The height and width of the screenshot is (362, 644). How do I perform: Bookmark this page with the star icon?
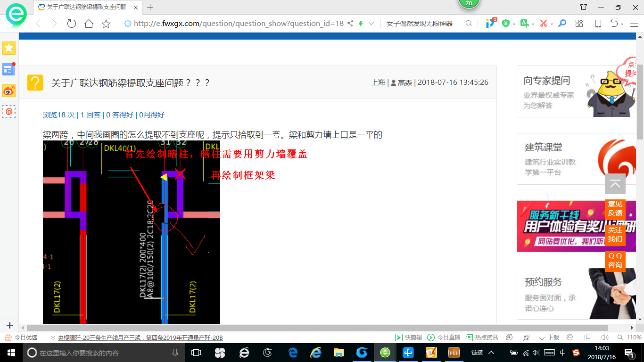coord(106,24)
